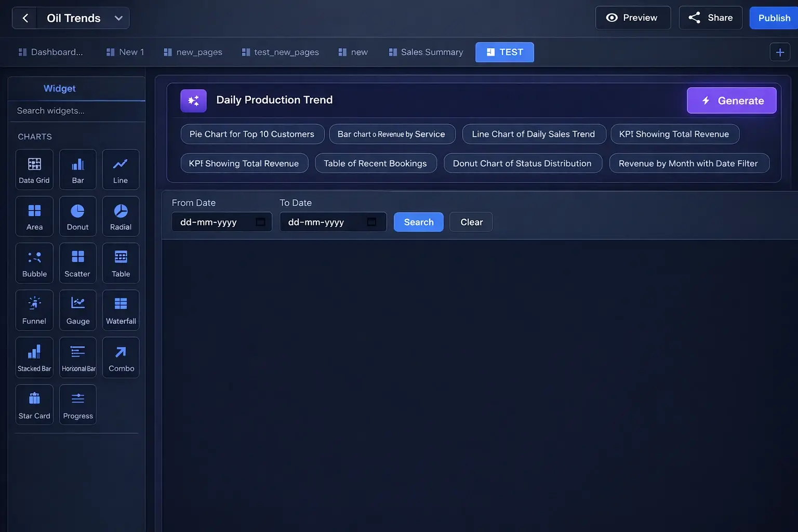
Task: Select the Stacked Bar widget
Action: (x=34, y=357)
